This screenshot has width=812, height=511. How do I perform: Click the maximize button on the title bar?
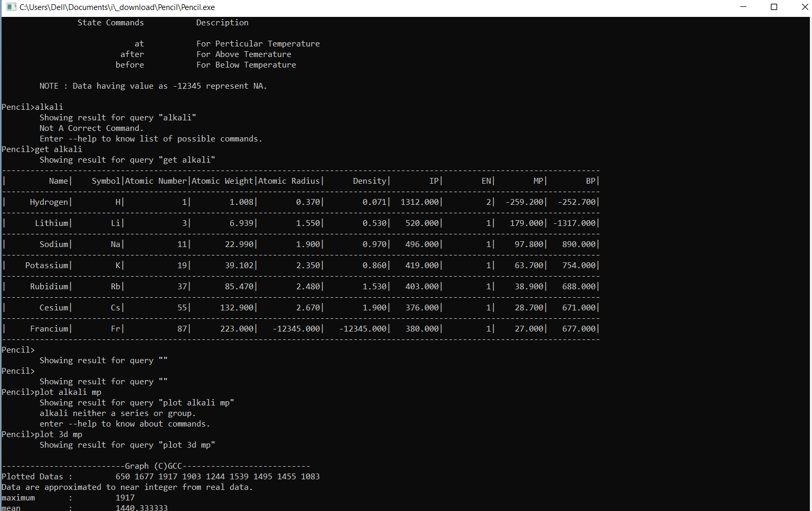(774, 7)
